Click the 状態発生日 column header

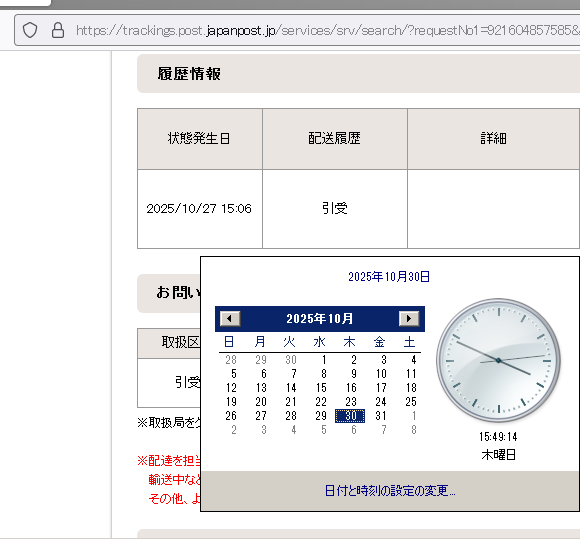[x=199, y=139]
